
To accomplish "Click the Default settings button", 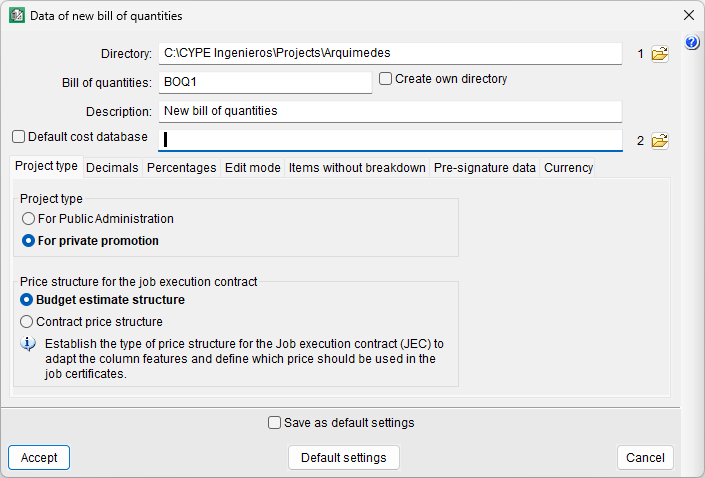I will tap(344, 458).
